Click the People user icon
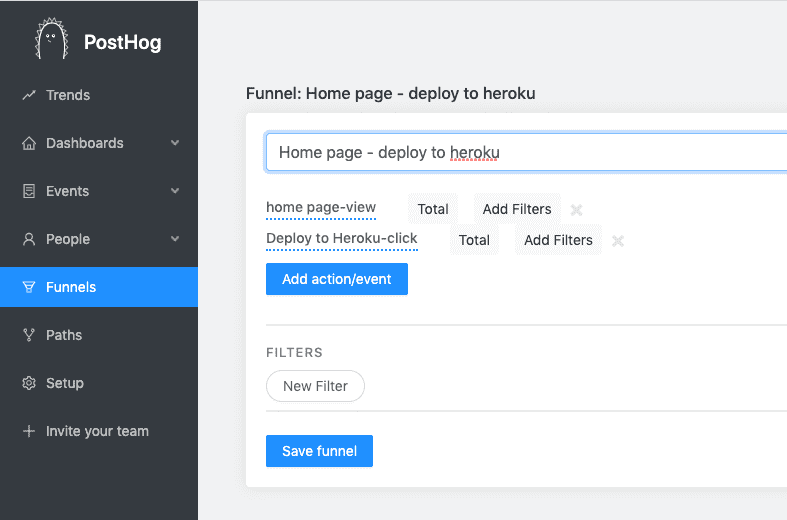The height and width of the screenshot is (520, 787). point(29,239)
